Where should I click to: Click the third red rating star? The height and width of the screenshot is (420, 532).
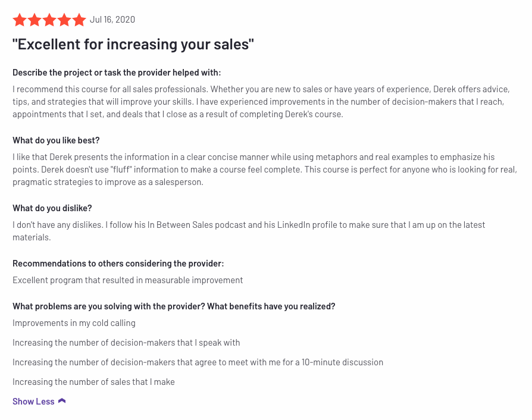[49, 20]
